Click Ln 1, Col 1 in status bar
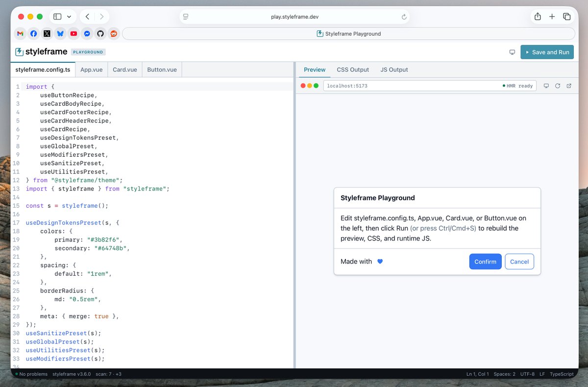Screen dimensions: 588x387 click(477, 374)
